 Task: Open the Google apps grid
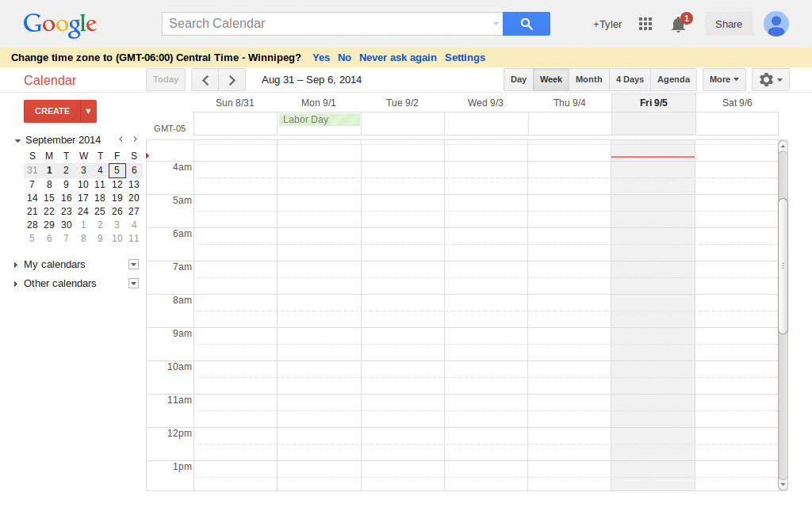(x=645, y=24)
